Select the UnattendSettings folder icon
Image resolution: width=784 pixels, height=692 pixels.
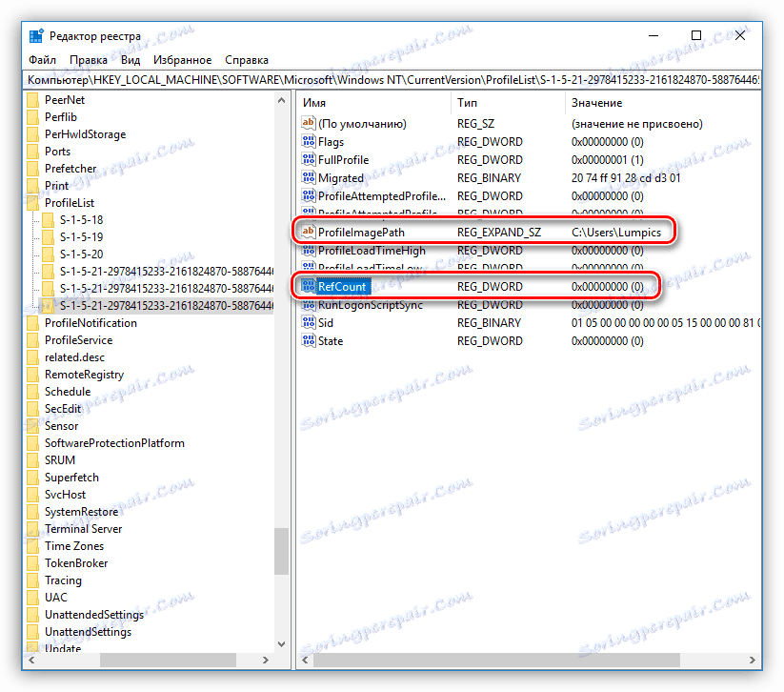coord(33,633)
